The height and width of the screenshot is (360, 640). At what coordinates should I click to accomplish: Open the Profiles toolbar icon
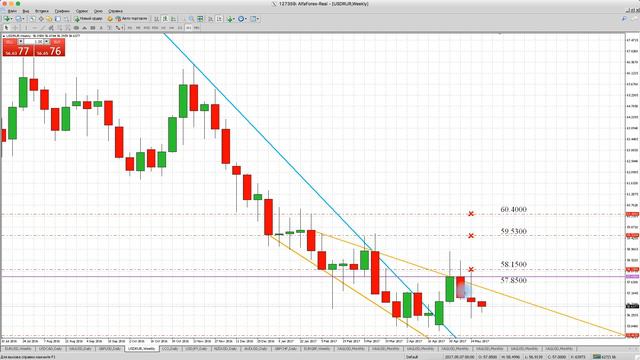pos(18,19)
